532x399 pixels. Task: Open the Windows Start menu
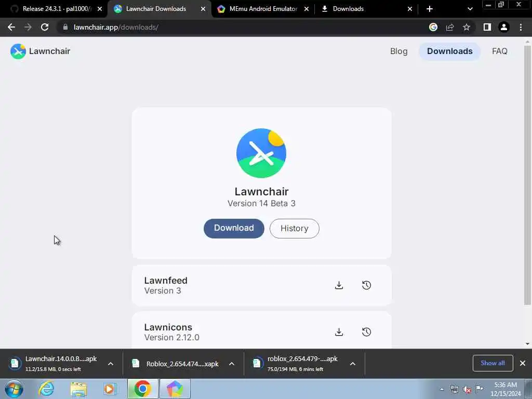[14, 389]
